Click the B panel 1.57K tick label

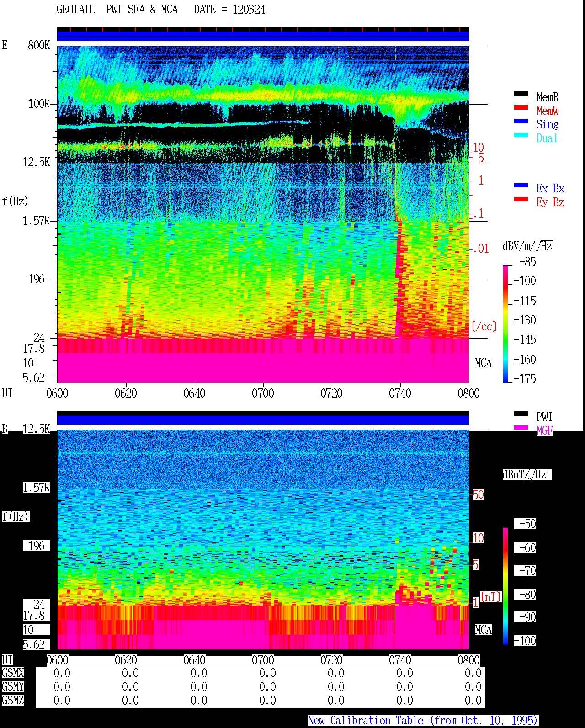[x=37, y=487]
